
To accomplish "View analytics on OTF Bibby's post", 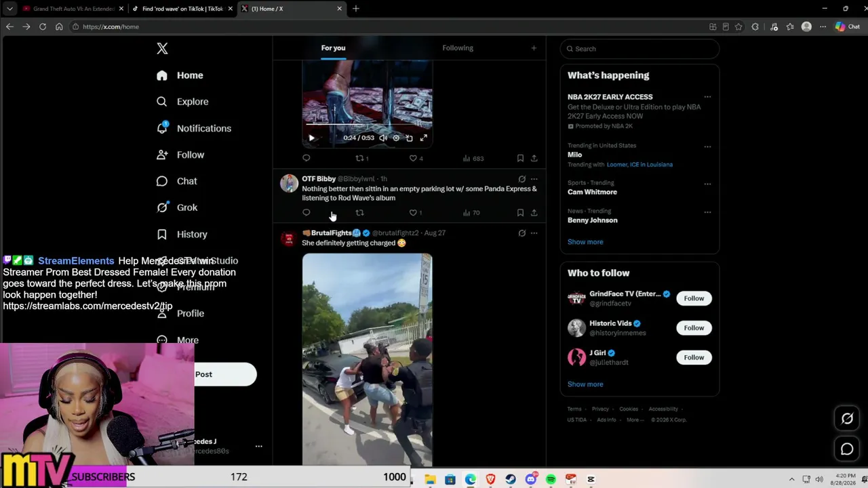I will (x=471, y=212).
